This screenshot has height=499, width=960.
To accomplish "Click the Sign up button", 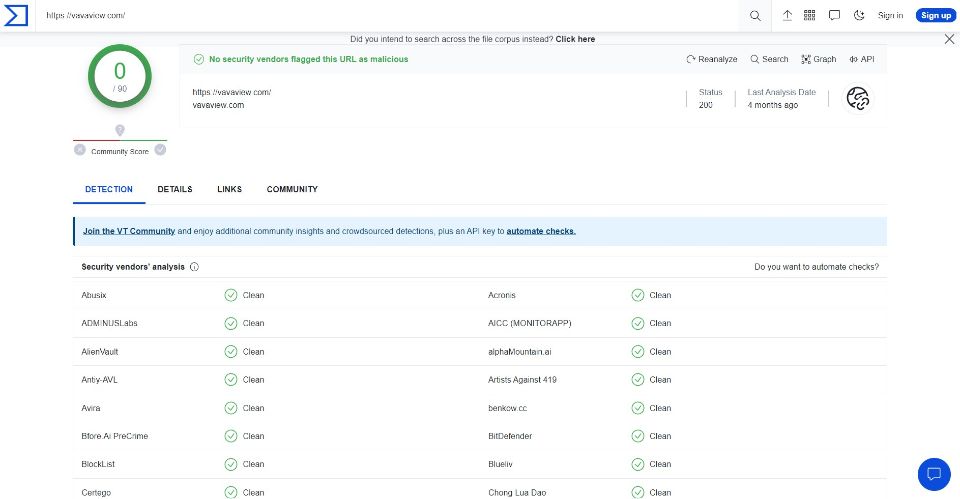I will pos(936,15).
